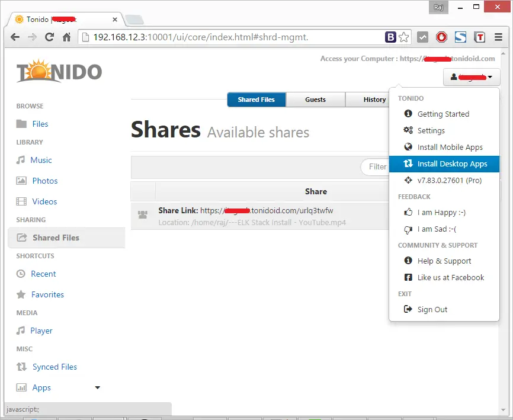Open the Recent shortcut link
Screen dimensions: 513x420
[43, 274]
